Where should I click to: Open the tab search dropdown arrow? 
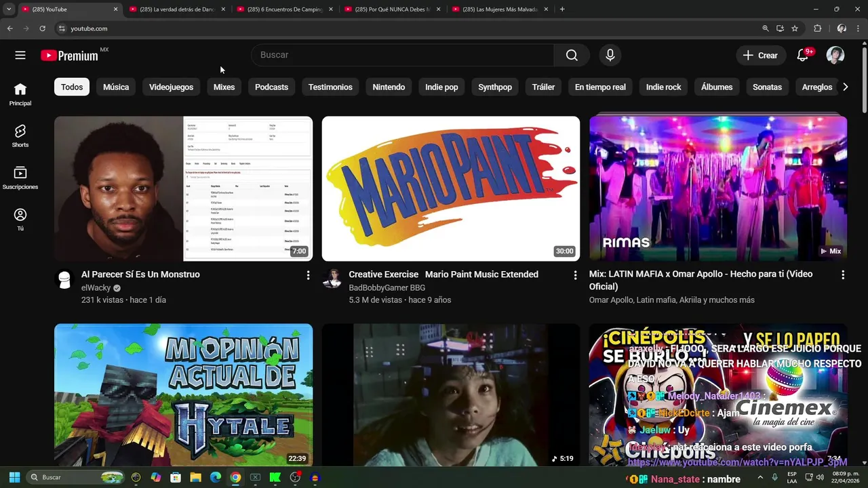[9, 9]
